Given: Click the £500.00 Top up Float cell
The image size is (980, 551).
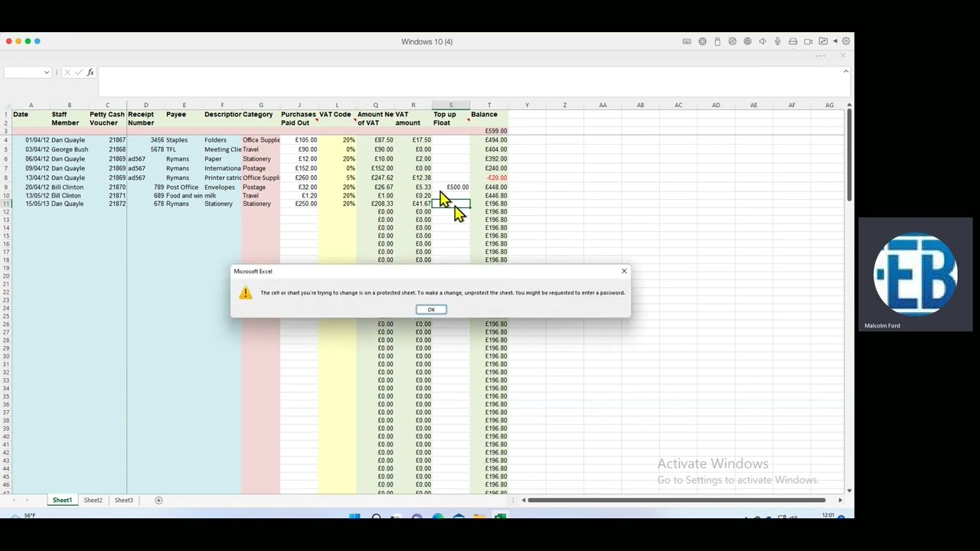Looking at the screenshot, I should (x=451, y=187).
